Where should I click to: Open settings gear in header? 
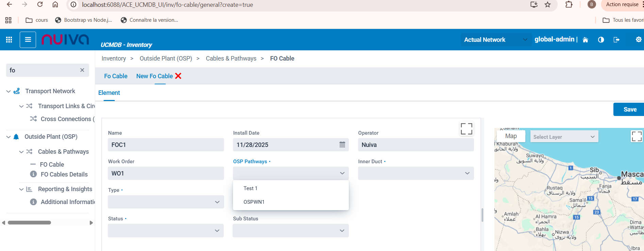coord(639,40)
